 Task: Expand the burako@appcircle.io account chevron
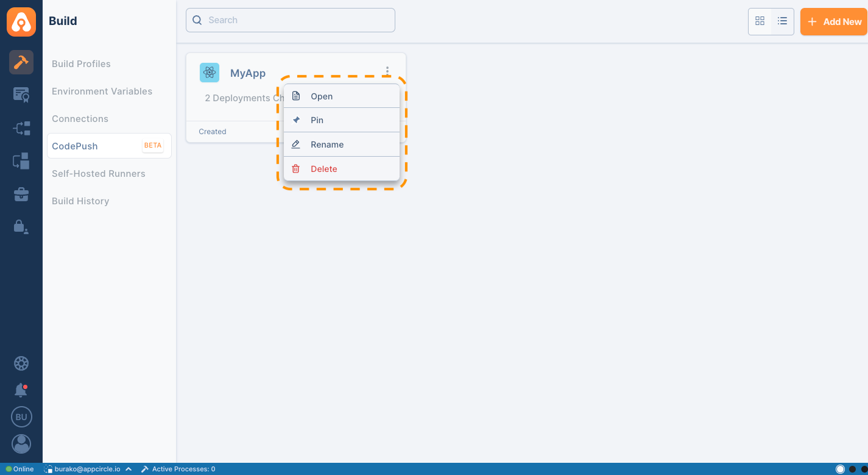pyautogui.click(x=129, y=469)
